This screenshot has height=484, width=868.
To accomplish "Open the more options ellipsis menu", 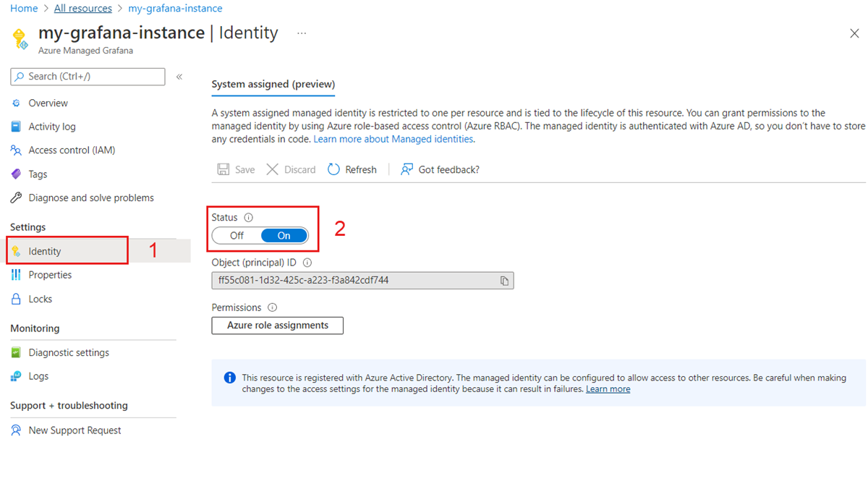I will (x=302, y=33).
